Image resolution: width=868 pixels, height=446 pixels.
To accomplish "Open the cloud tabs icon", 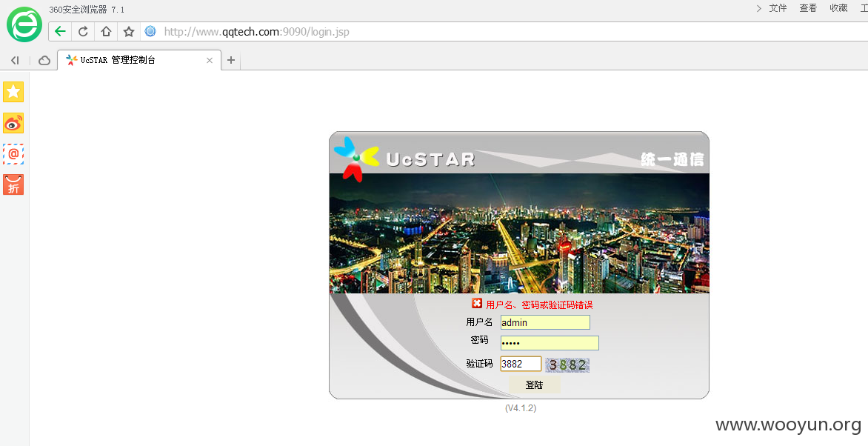I will point(44,61).
